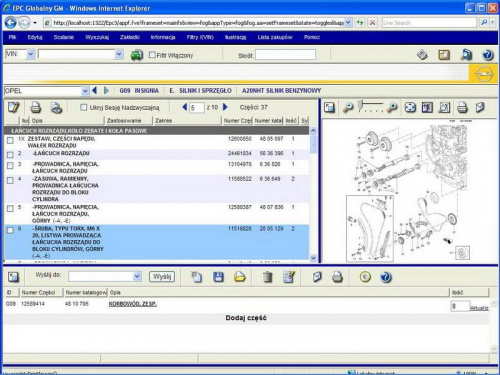Open the VIN number combo box dropdown
The height and width of the screenshot is (375, 500).
coord(119,54)
